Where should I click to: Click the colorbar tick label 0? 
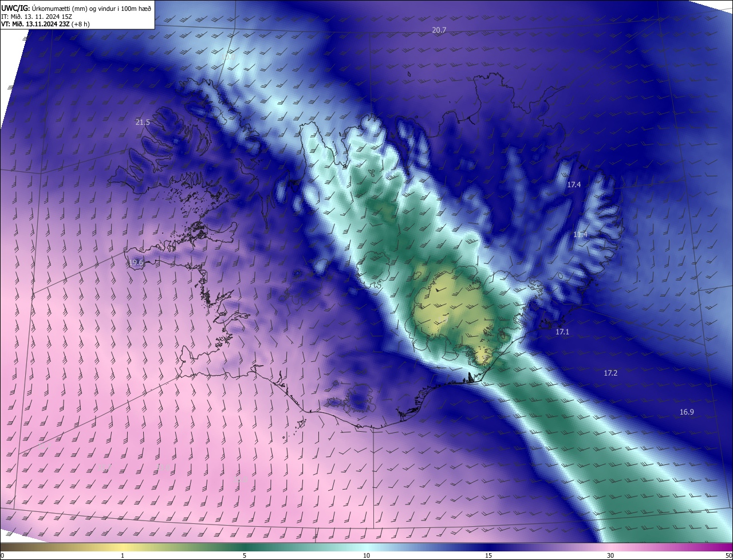click(x=2, y=556)
